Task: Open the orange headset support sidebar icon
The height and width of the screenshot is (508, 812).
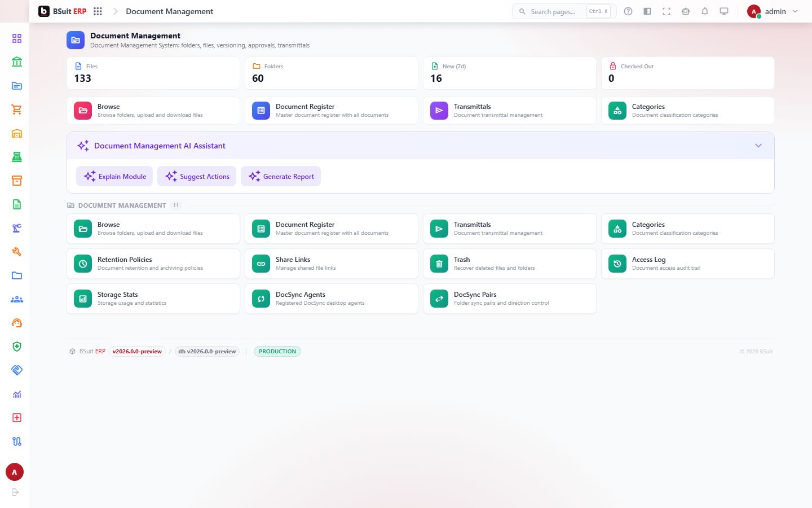Action: tap(17, 323)
